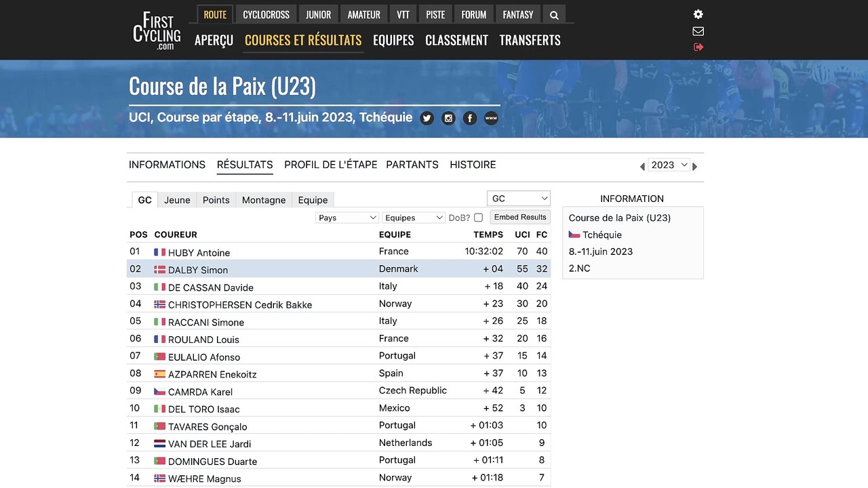Screen dimensions: 868x488
Task: Click the French flag beside HUBY Antoine
Action: (x=159, y=252)
